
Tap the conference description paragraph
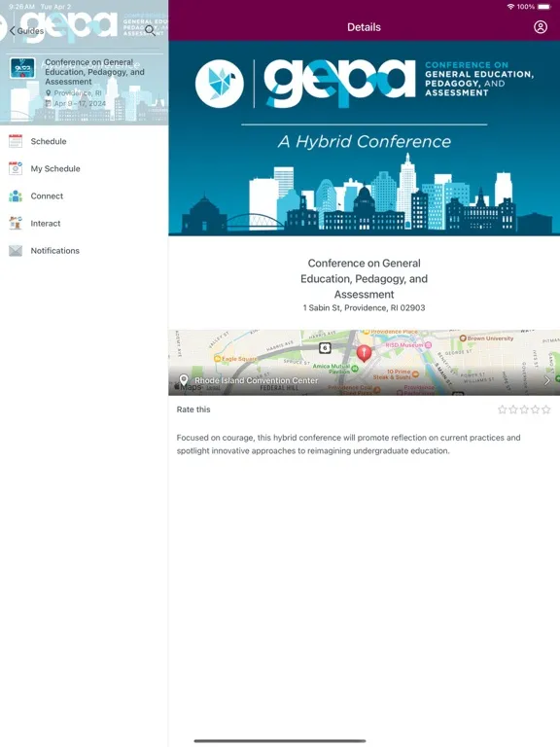[x=349, y=444]
